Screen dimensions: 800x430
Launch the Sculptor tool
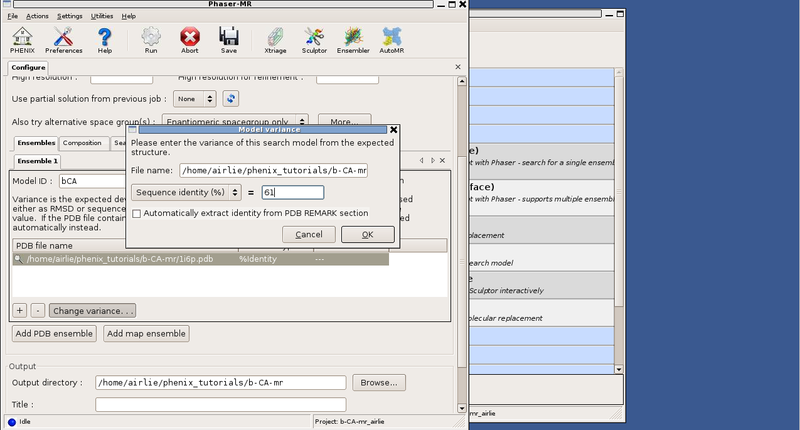(314, 40)
